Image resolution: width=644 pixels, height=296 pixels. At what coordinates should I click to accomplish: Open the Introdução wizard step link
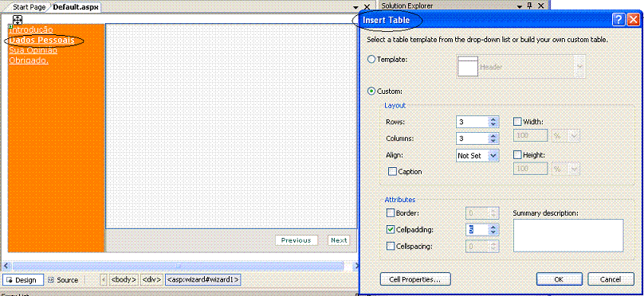pos(31,29)
